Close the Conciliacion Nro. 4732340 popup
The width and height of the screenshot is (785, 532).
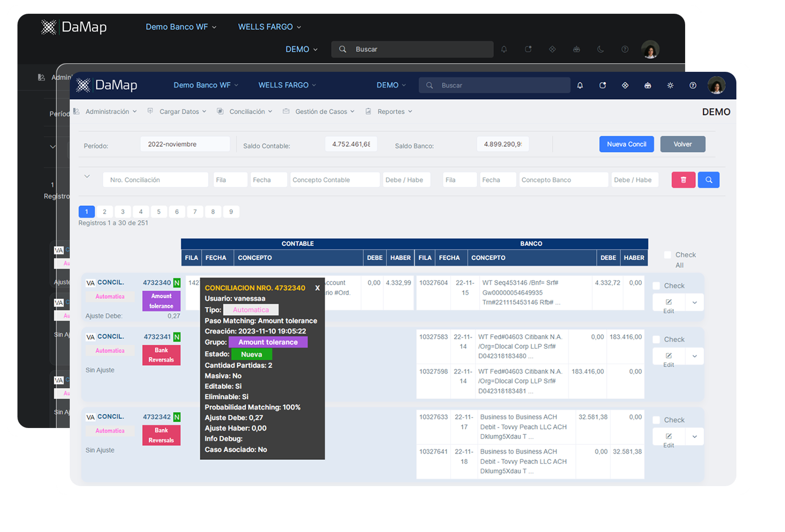[317, 288]
